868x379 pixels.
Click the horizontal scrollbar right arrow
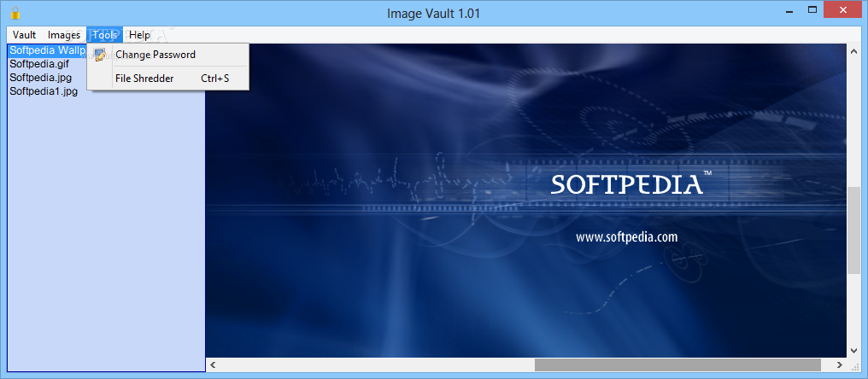click(x=841, y=364)
